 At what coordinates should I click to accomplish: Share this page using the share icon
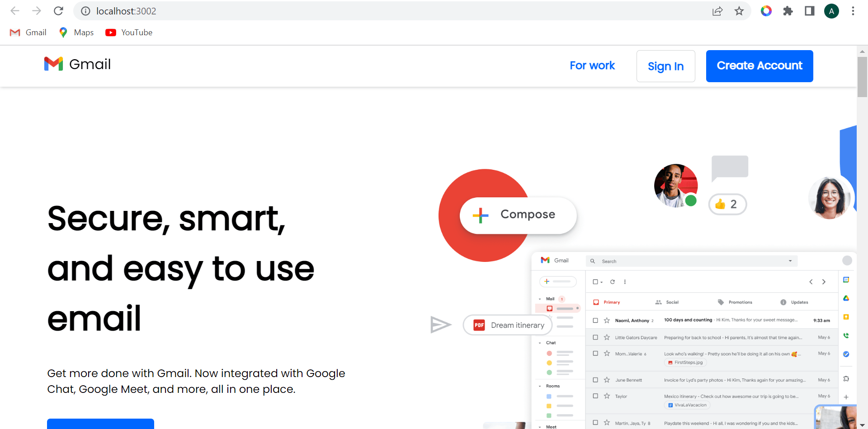pos(717,11)
